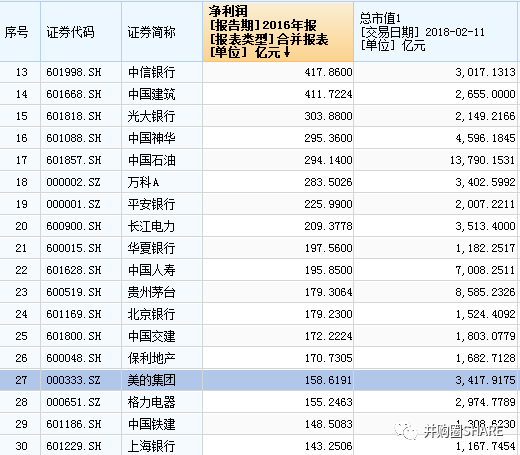Viewport: 520px width, 455px height.
Task: Select the 华夏银行 name cell
Action: pos(162,248)
